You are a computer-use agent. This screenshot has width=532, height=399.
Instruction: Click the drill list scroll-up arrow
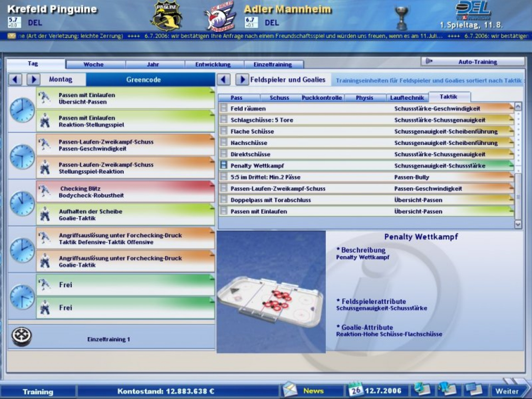click(518, 106)
